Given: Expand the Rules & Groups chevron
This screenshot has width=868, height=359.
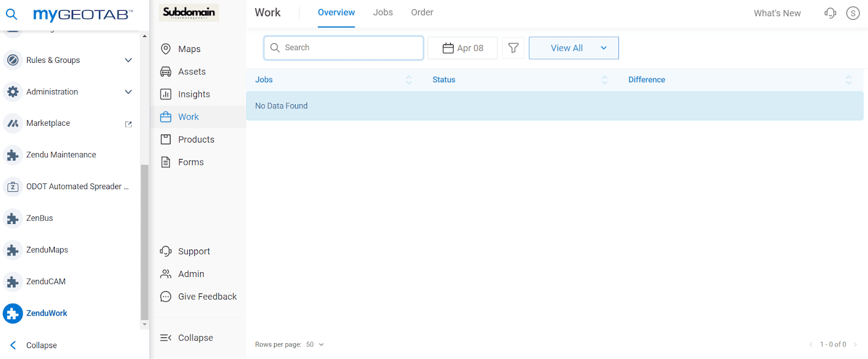Looking at the screenshot, I should tap(128, 60).
